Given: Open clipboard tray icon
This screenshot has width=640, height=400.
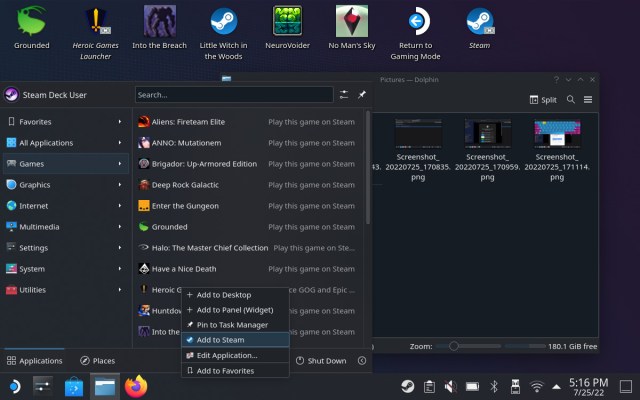Looking at the screenshot, I should coord(429,386).
